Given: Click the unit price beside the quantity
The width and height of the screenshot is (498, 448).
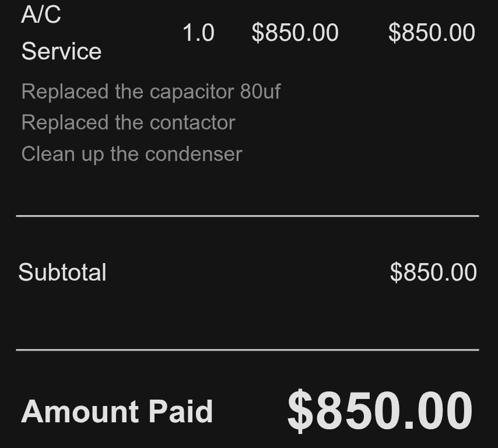Looking at the screenshot, I should (295, 33).
